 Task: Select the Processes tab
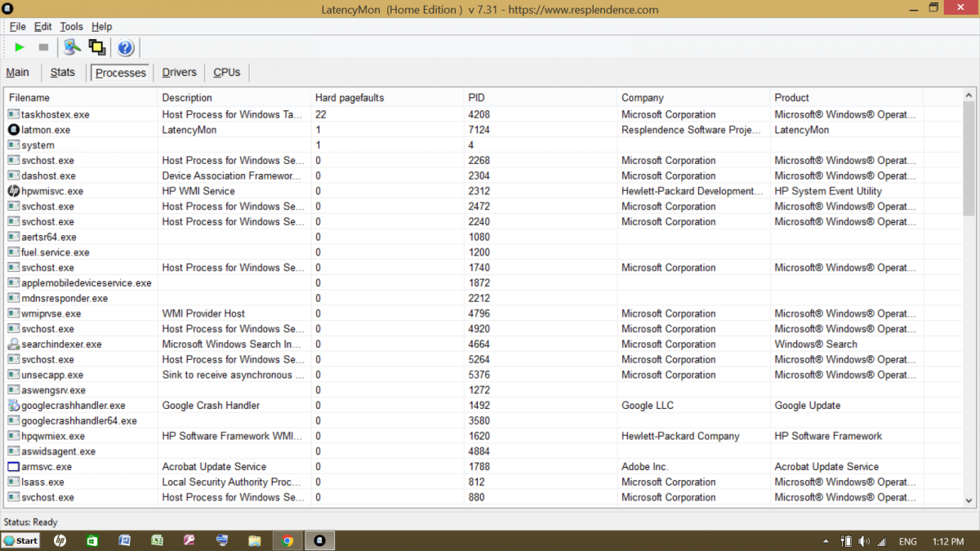(x=121, y=73)
